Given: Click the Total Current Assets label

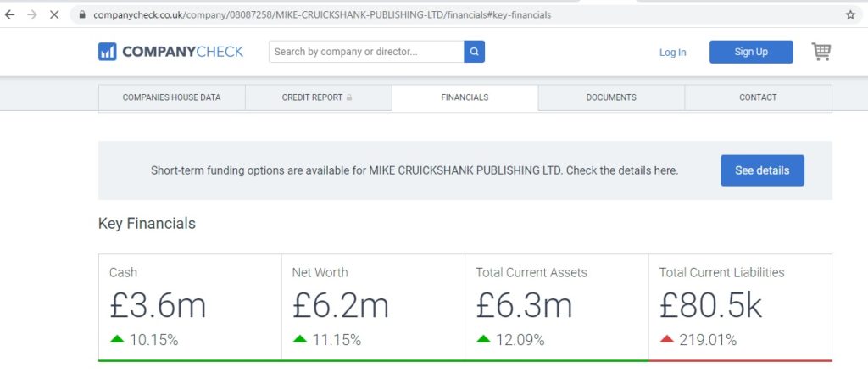Looking at the screenshot, I should tap(531, 272).
